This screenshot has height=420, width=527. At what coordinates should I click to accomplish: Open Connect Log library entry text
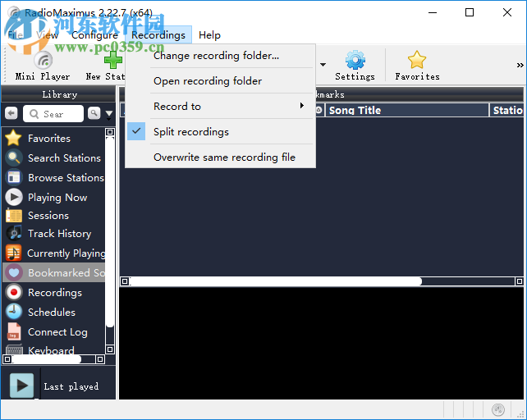(x=57, y=332)
